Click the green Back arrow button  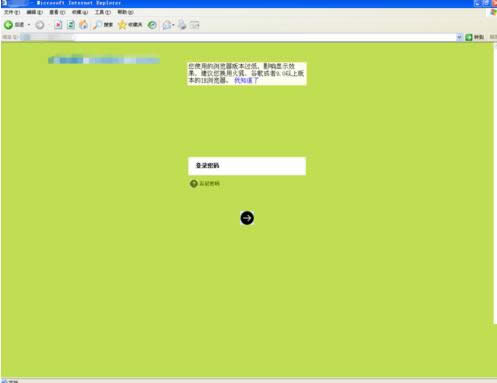click(x=8, y=25)
